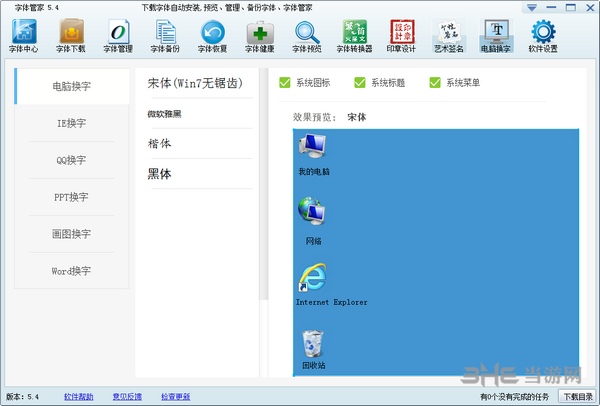
Task: Switch to QQ换字 sidebar tab
Action: (72, 160)
